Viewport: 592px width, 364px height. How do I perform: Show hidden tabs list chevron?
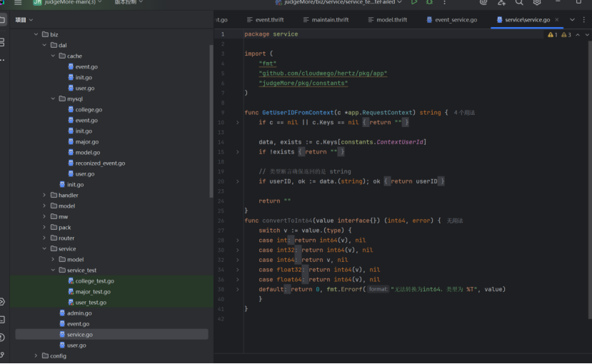tap(573, 19)
